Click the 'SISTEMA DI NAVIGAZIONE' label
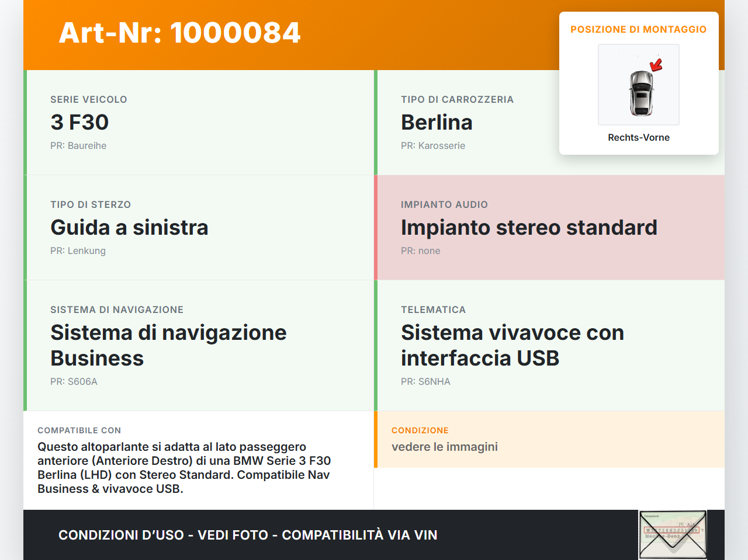 pos(117,309)
